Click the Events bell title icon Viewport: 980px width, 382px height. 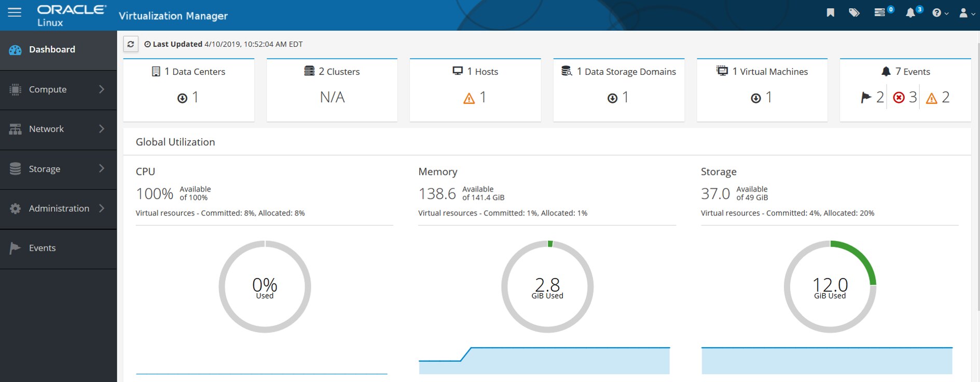(x=886, y=72)
